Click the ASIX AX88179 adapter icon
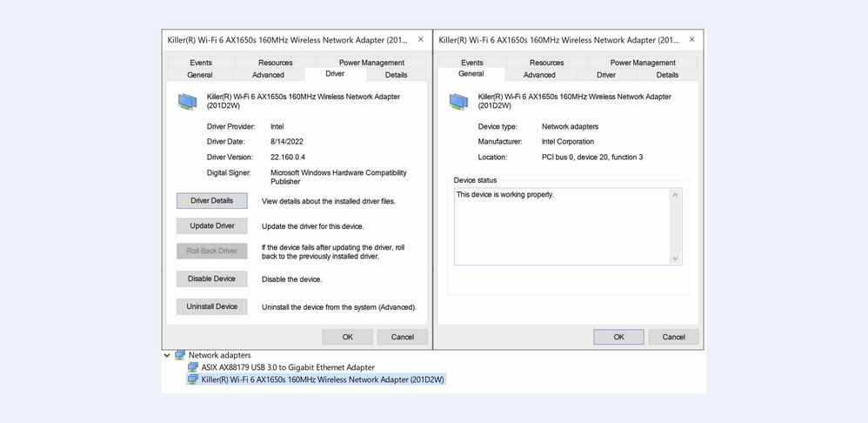This screenshot has width=868, height=423. [x=192, y=367]
